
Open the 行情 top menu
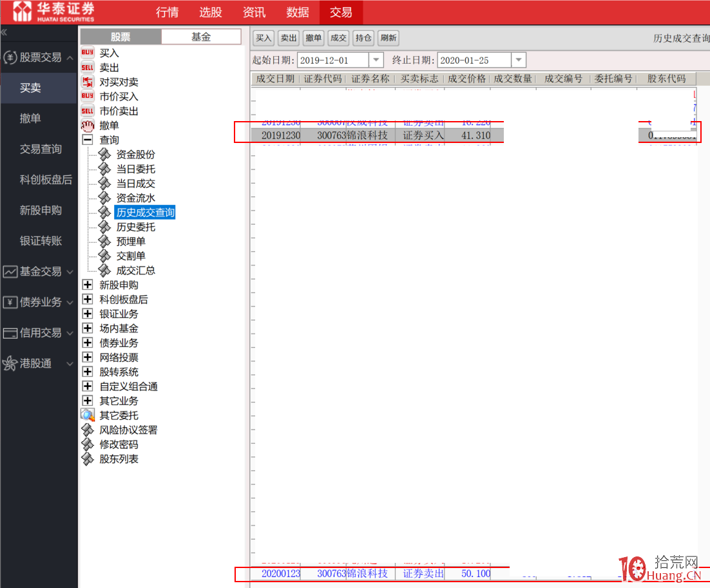coord(168,12)
